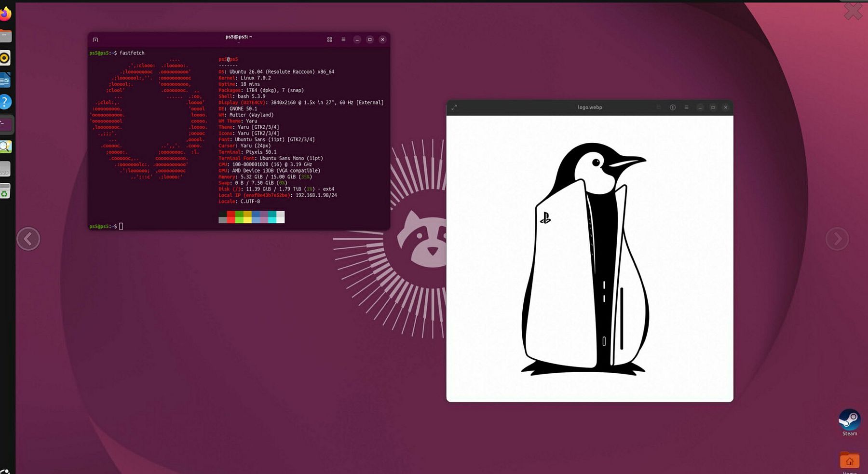The width and height of the screenshot is (868, 474).
Task: Click the fastfetch command text
Action: [132, 53]
